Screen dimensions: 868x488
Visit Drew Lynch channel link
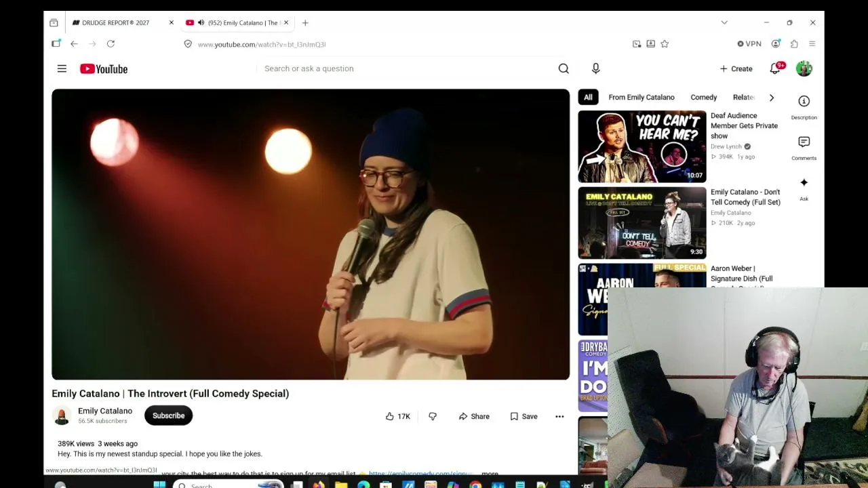[x=726, y=146]
